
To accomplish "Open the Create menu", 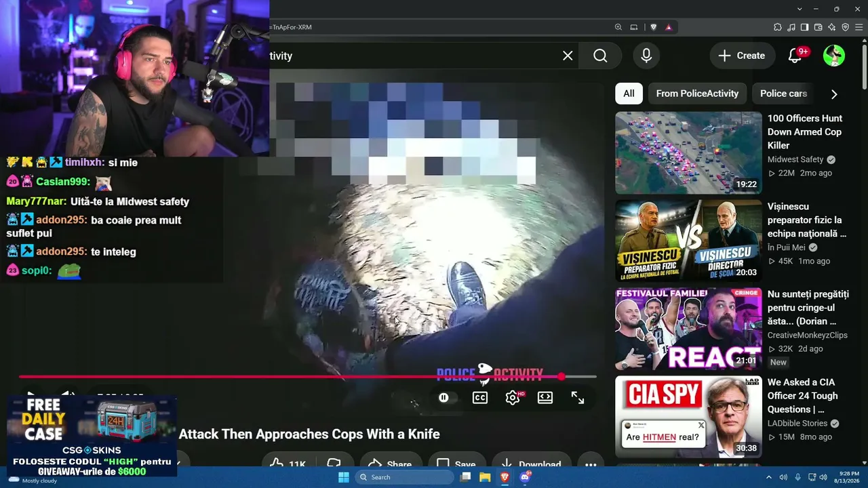I will tap(742, 56).
